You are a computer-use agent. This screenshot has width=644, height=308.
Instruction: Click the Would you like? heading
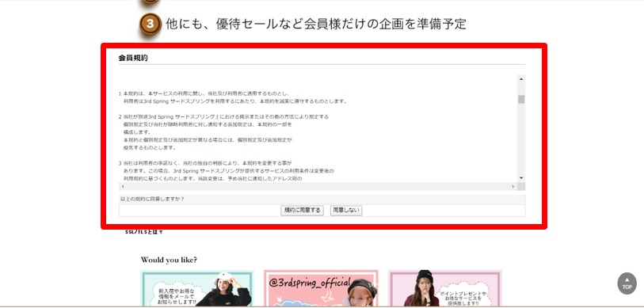169,260
